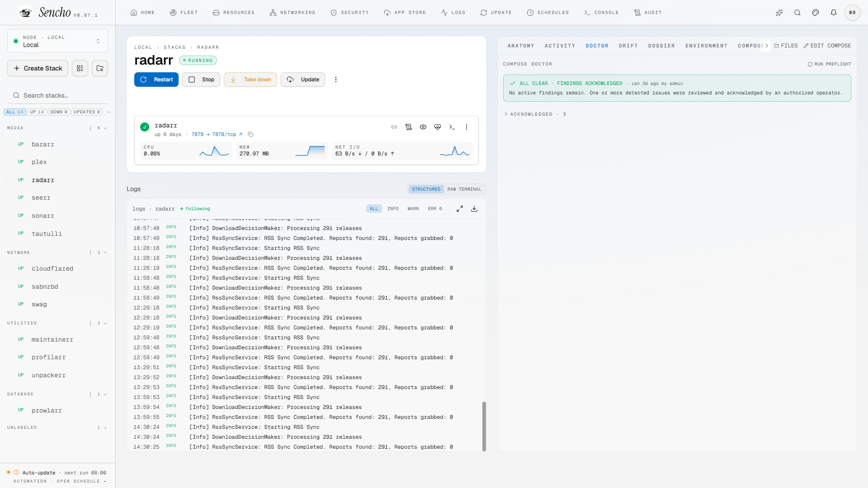
Task: Switch to the Anatomy tab
Action: coord(521,46)
